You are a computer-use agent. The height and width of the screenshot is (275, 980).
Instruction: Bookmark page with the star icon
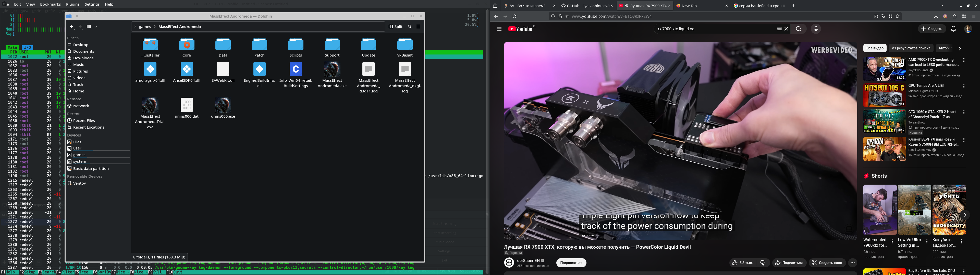pos(898,16)
